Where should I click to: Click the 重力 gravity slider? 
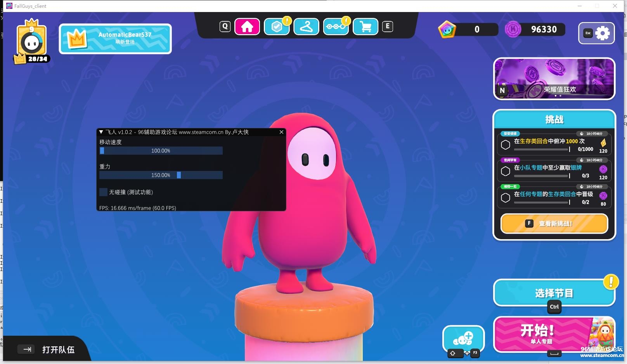161,175
